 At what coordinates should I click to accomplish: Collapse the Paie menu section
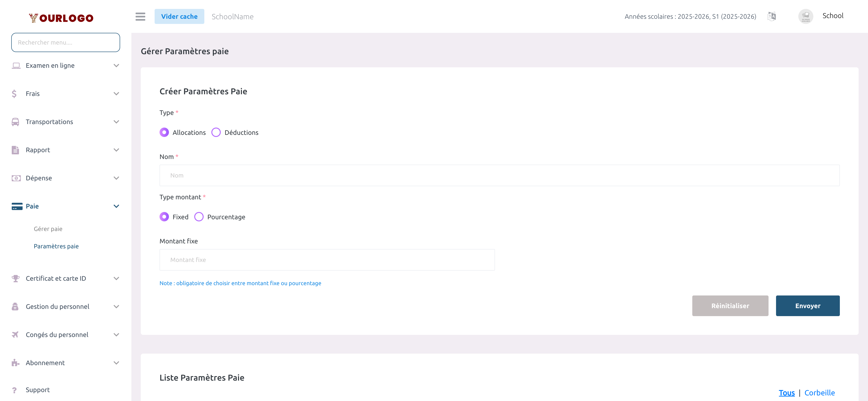[x=116, y=206]
